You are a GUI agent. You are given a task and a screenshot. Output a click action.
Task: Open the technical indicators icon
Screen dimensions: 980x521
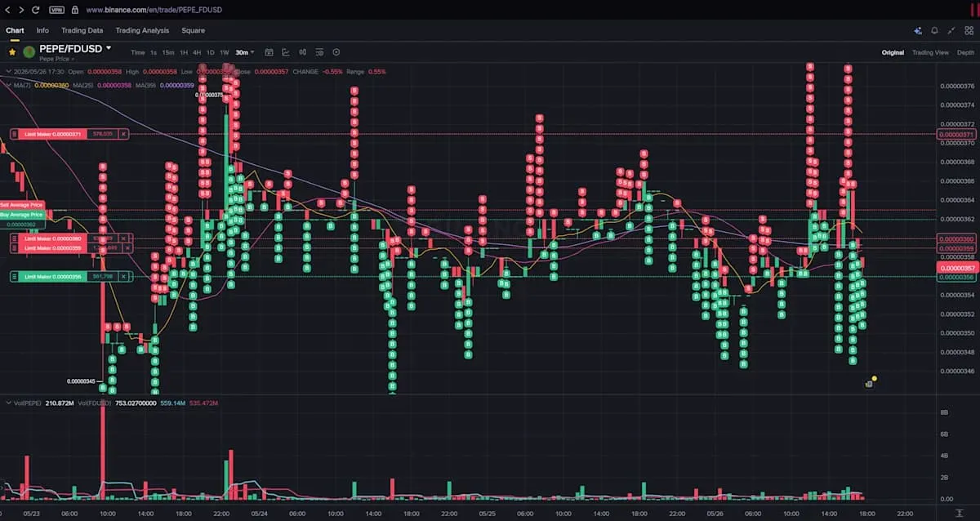(x=286, y=52)
